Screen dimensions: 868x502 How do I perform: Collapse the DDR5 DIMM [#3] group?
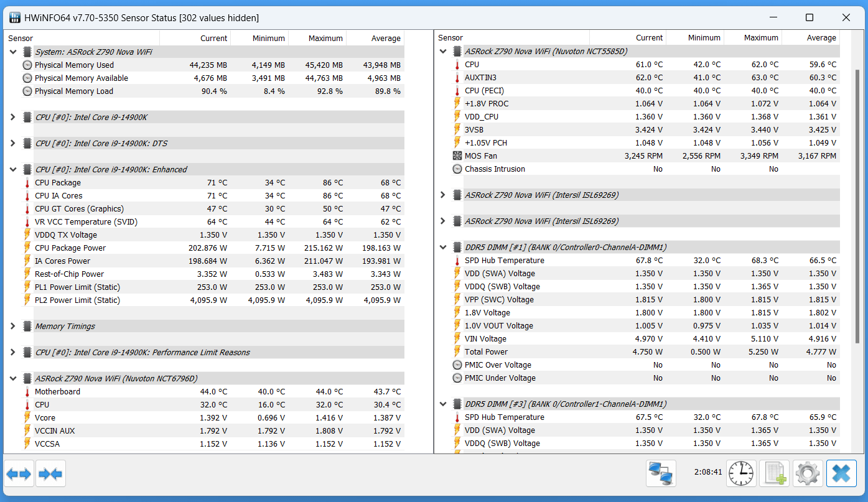443,404
